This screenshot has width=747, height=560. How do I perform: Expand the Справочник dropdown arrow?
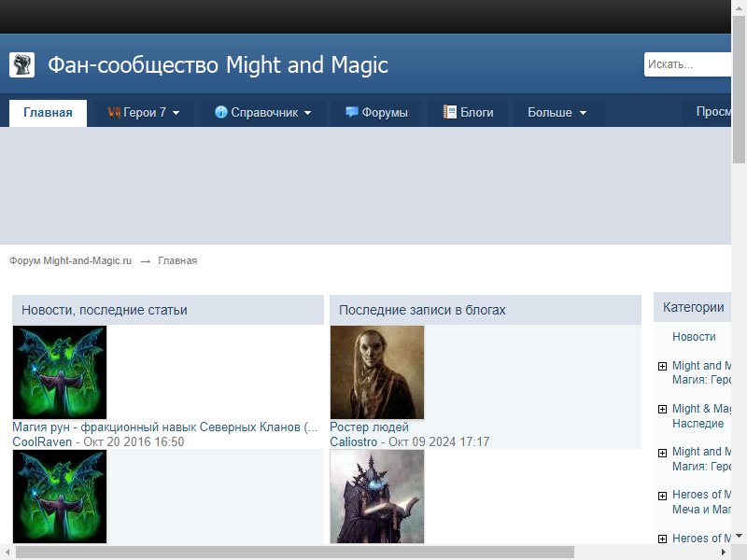coord(307,113)
